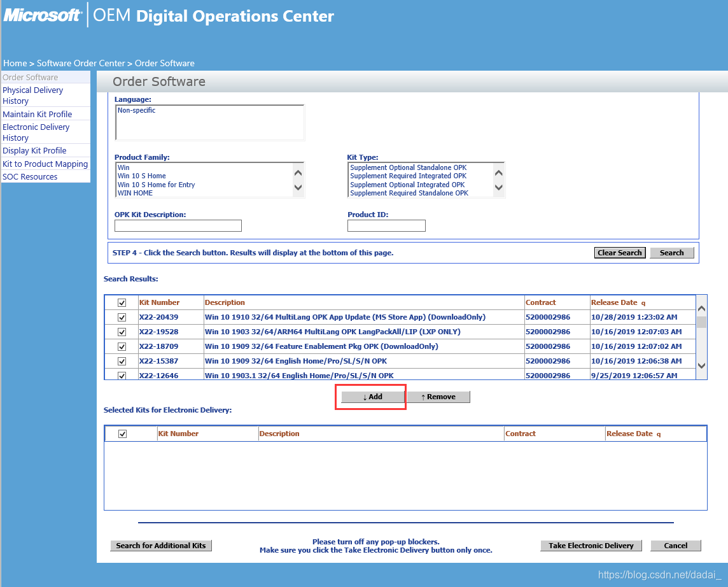Screen dimensions: 728x587
Task: Toggle the select-all checkbox in Search Results header
Action: point(122,303)
